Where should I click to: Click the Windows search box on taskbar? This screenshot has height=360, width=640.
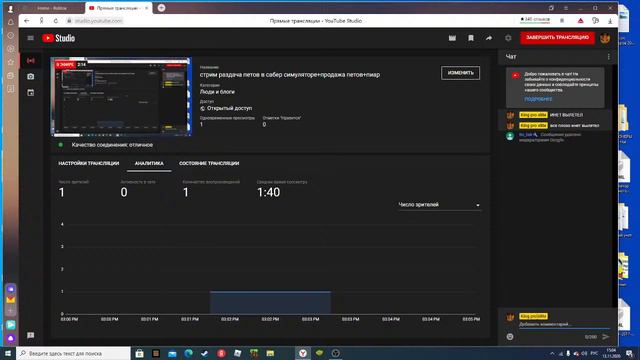73,353
